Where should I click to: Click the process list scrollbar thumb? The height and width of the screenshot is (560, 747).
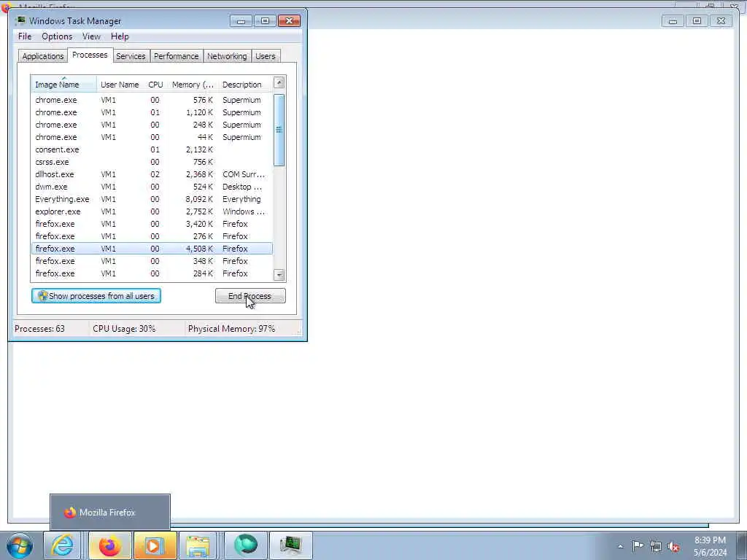tap(279, 130)
